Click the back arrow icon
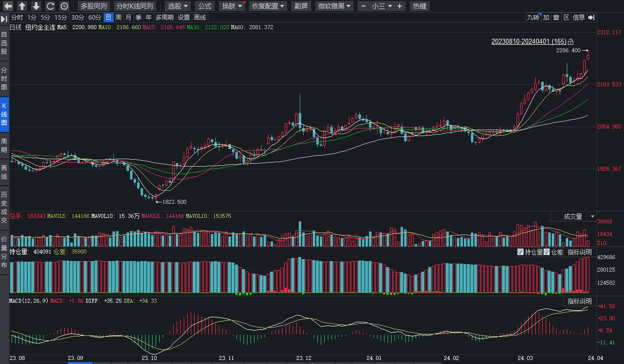Viewport: 624px width, 364px height. click(8, 6)
